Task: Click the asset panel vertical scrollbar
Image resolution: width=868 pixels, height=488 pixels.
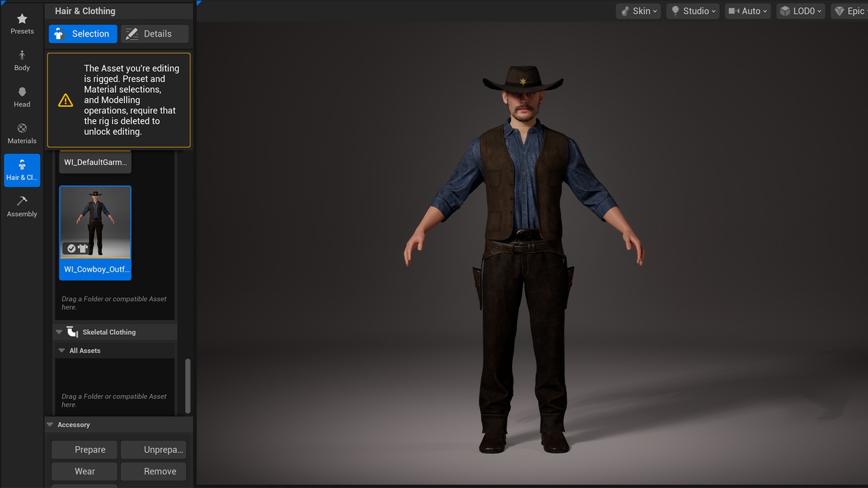Action: tap(188, 386)
